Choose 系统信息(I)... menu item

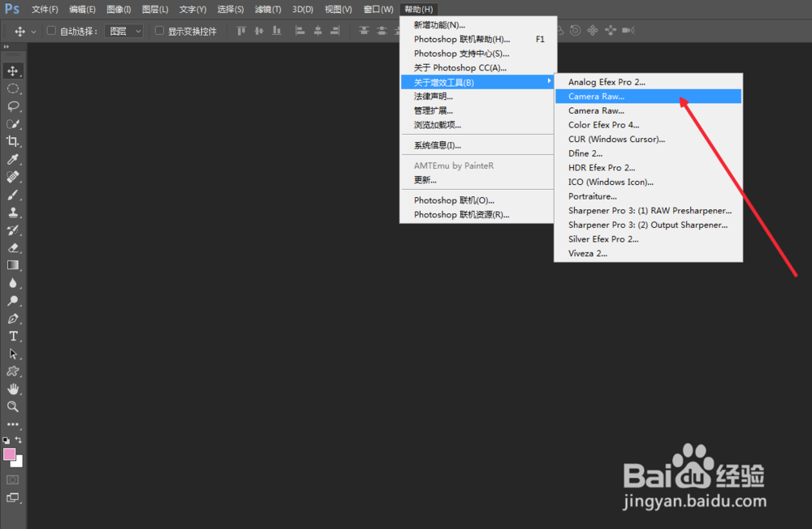click(x=478, y=145)
